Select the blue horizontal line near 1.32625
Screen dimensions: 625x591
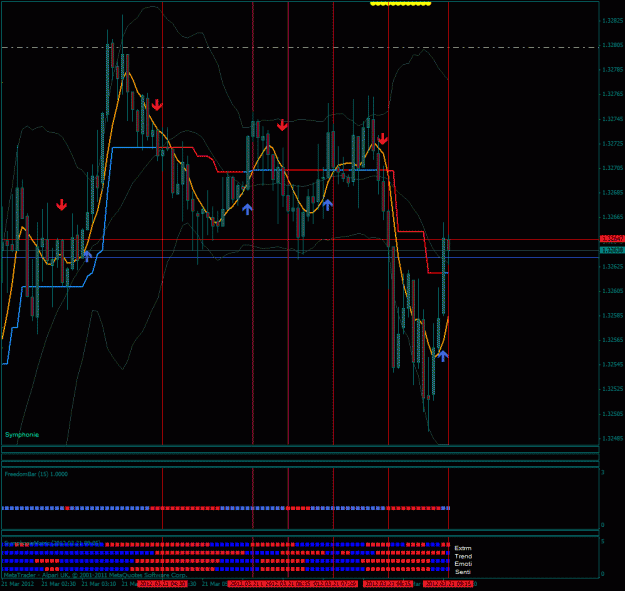(x=300, y=257)
